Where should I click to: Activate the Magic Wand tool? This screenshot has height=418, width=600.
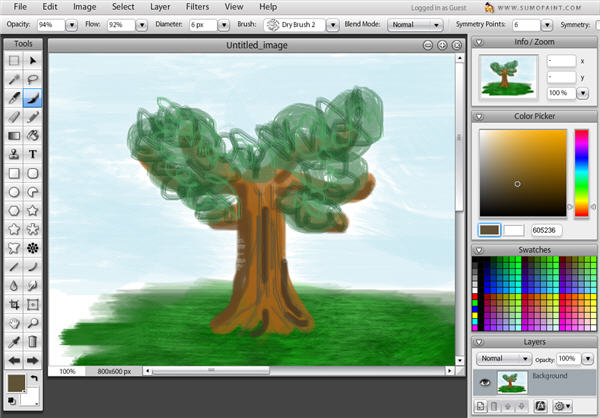click(x=14, y=79)
